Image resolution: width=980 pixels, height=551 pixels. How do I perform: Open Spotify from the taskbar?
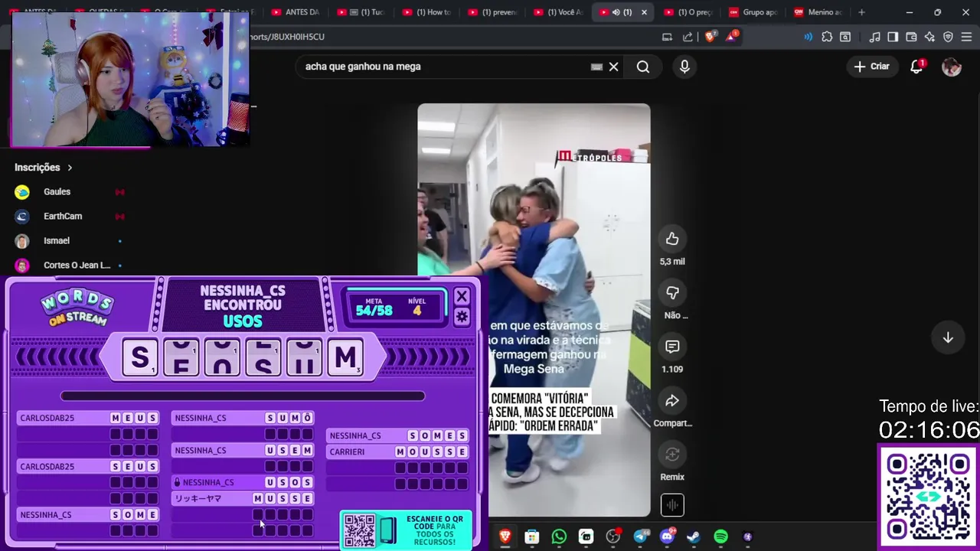[720, 537]
